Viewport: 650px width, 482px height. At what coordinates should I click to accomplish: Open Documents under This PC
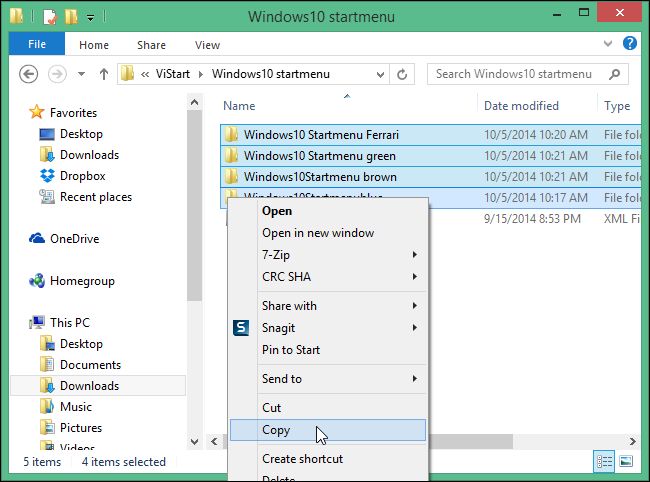pyautogui.click(x=80, y=365)
